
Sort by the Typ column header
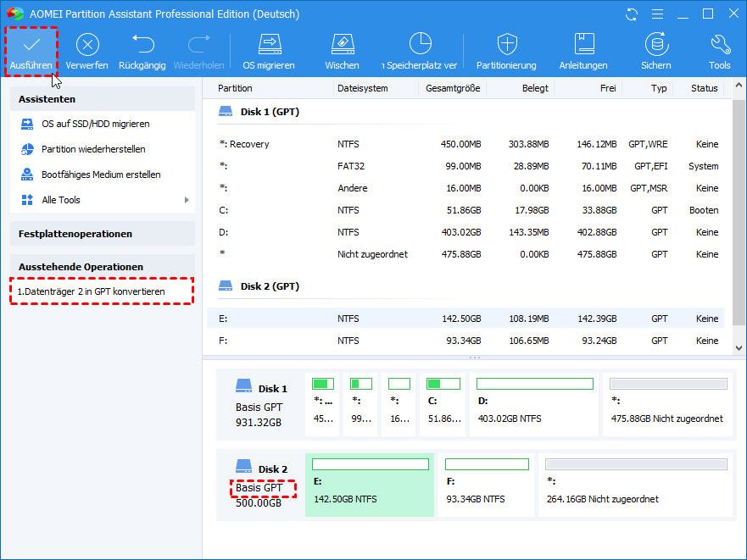[659, 88]
